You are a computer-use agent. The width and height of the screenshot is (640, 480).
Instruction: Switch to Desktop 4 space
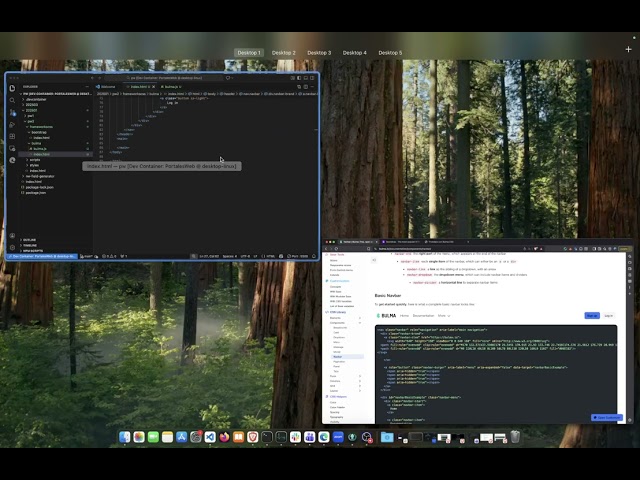354,53
